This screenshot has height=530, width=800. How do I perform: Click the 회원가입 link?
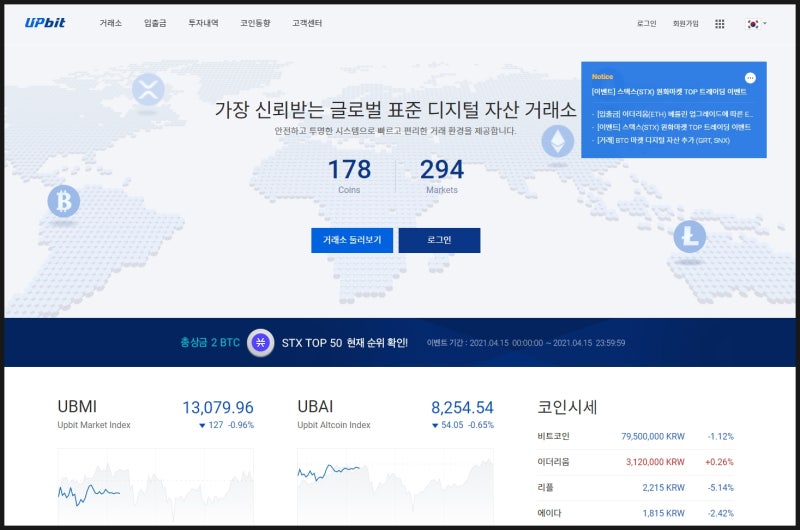coord(685,23)
